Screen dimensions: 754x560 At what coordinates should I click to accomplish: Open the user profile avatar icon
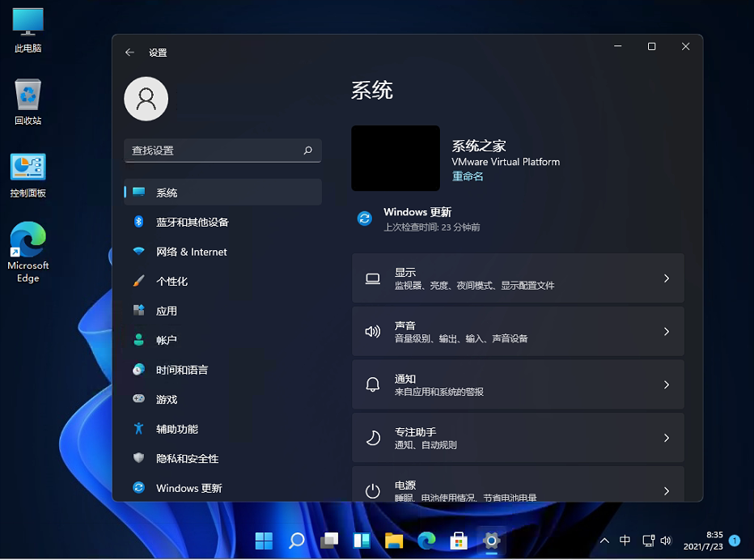tap(146, 99)
